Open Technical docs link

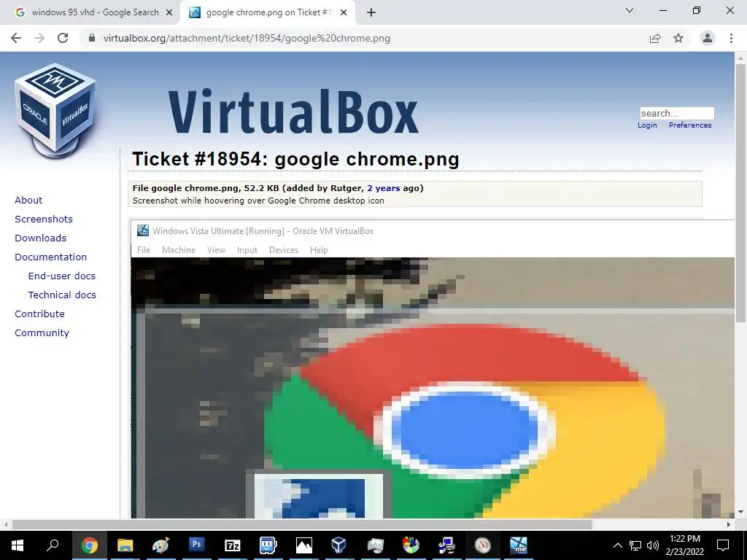[x=62, y=295]
